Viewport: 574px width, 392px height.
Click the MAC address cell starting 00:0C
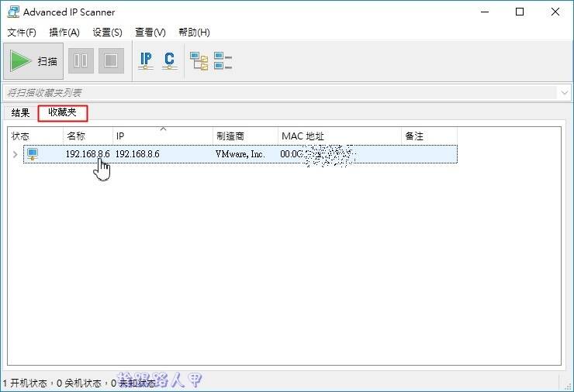(x=316, y=155)
